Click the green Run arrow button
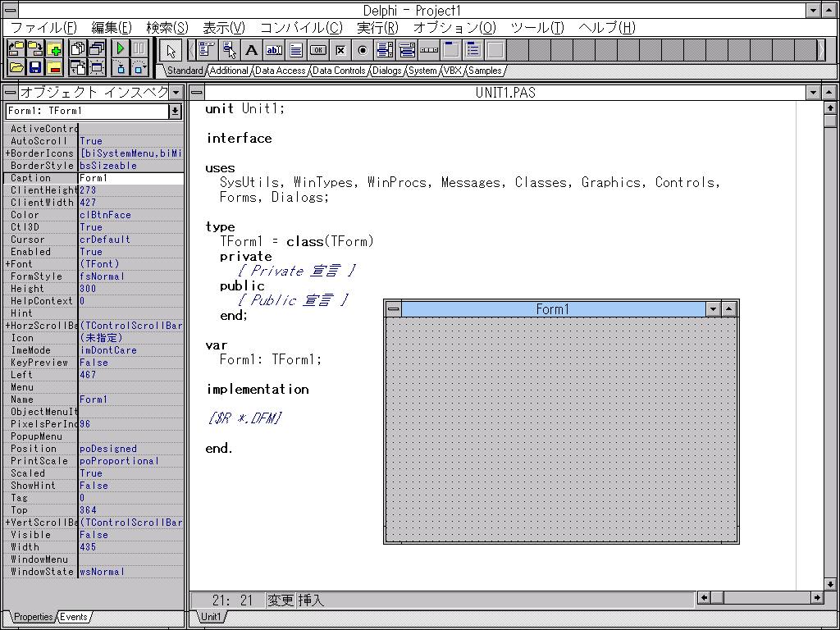 (x=121, y=48)
